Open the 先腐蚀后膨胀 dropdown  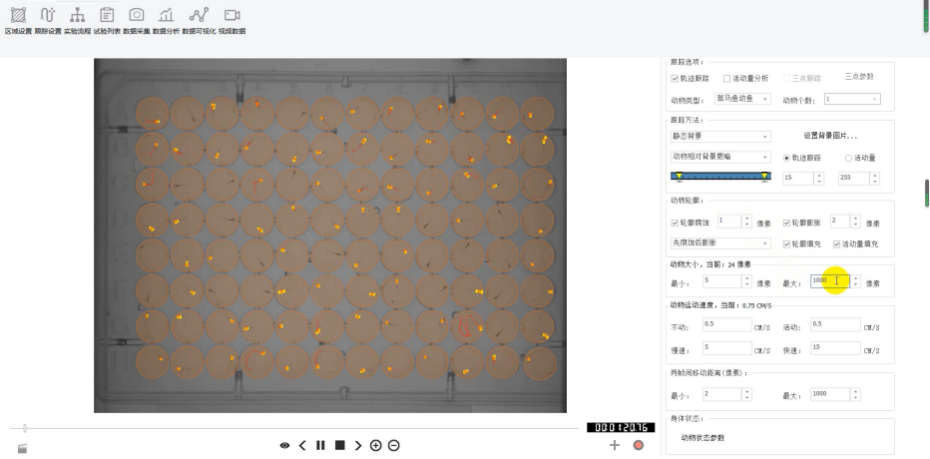click(720, 243)
